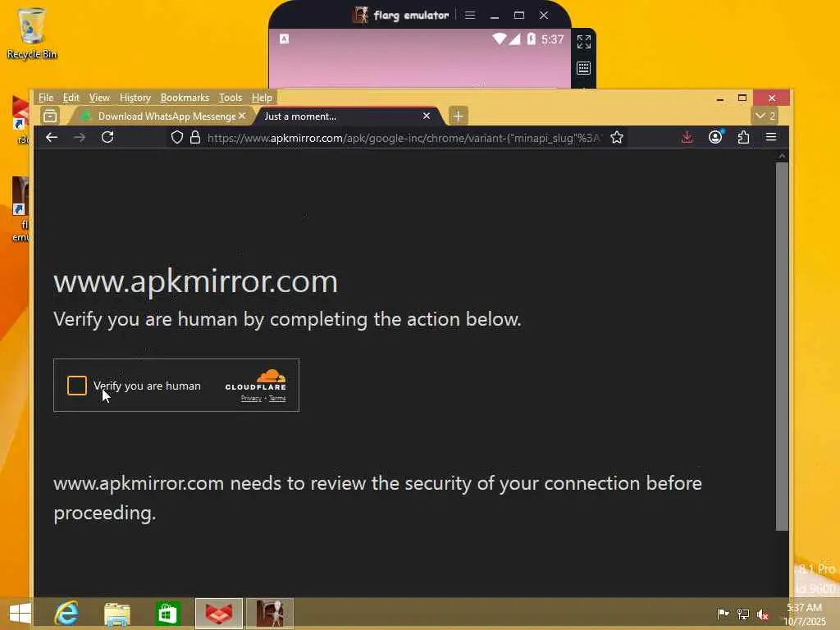The height and width of the screenshot is (630, 840).
Task: Toggle fullscreen in flarg emulator sidebar
Action: pos(584,42)
